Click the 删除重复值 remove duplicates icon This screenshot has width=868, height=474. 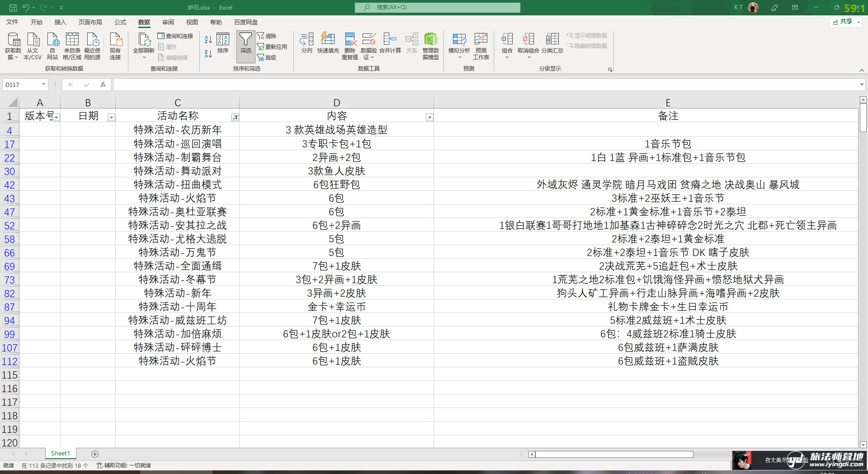(x=349, y=46)
